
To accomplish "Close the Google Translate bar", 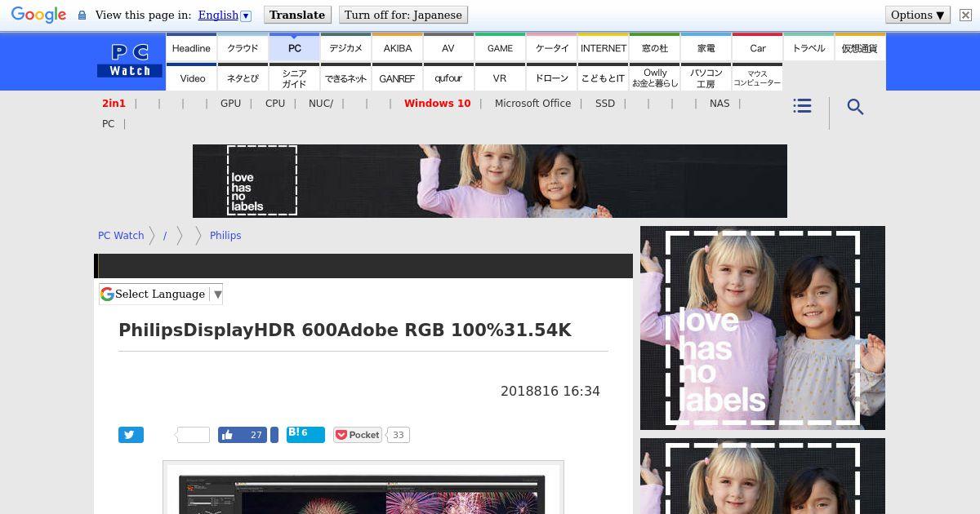I will click(965, 15).
